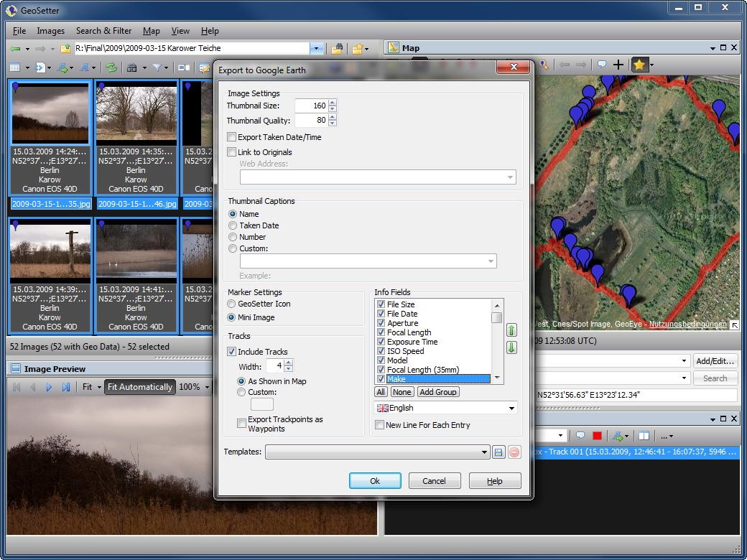Click the favorites star icon in Map toolbar
747x560 pixels.
[x=639, y=65]
